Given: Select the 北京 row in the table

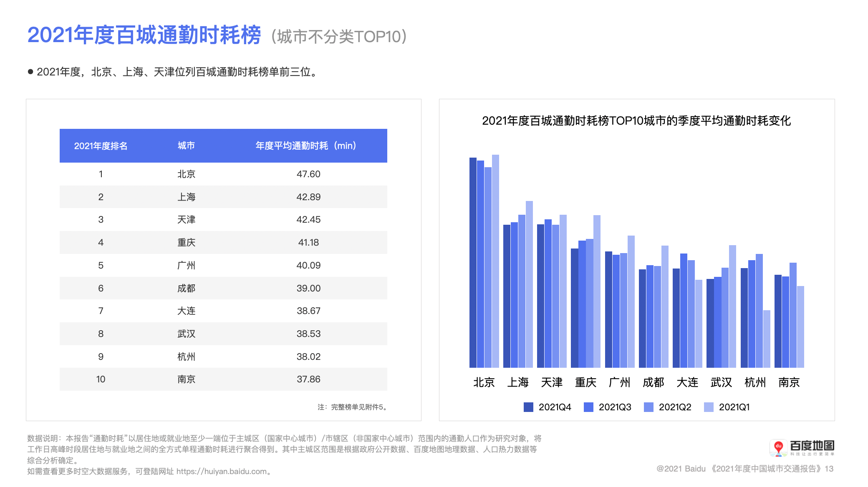Looking at the screenshot, I should (x=186, y=174).
